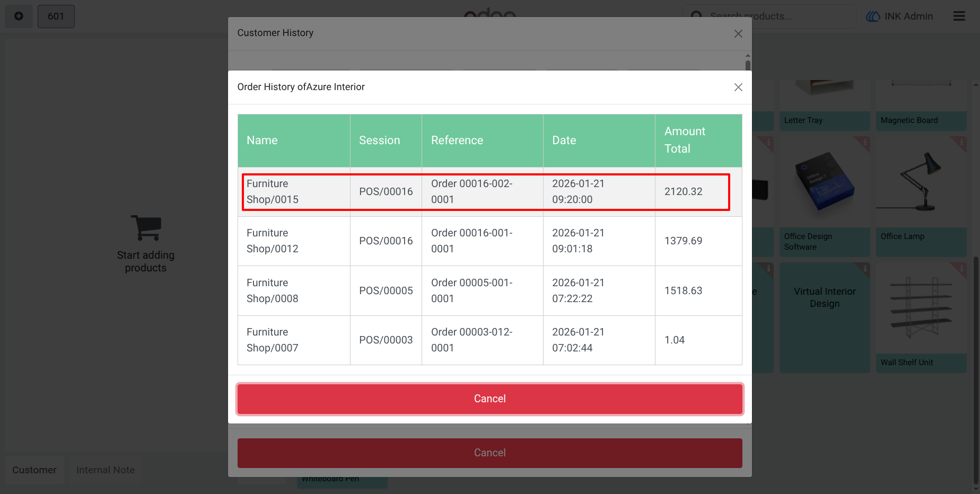Click date 2026-01-21 09:20:00
980x494 pixels.
578,191
